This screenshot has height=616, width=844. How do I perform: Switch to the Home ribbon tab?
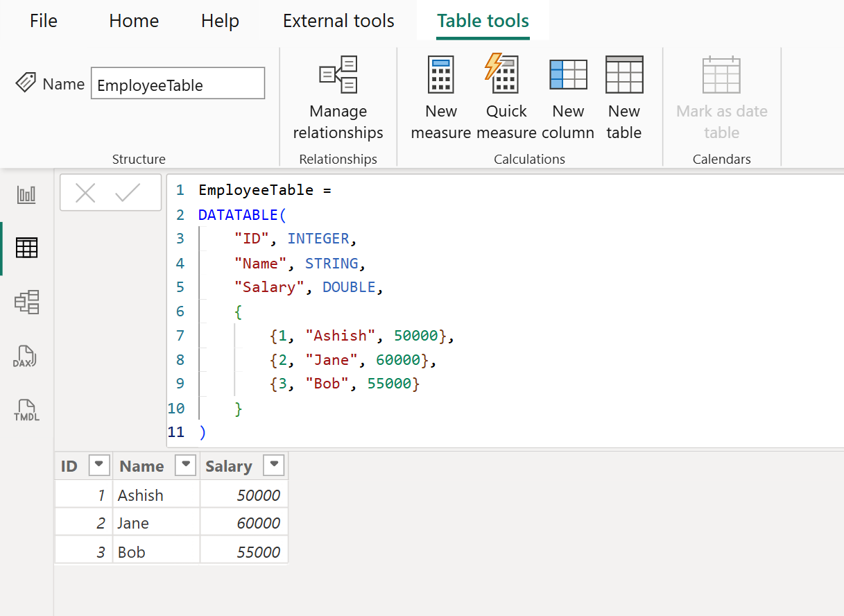(x=133, y=21)
